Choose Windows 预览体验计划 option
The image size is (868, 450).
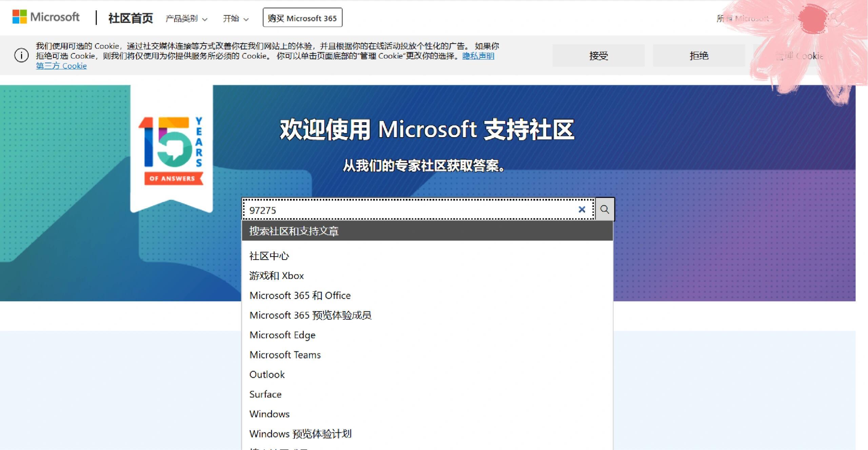pyautogui.click(x=300, y=434)
